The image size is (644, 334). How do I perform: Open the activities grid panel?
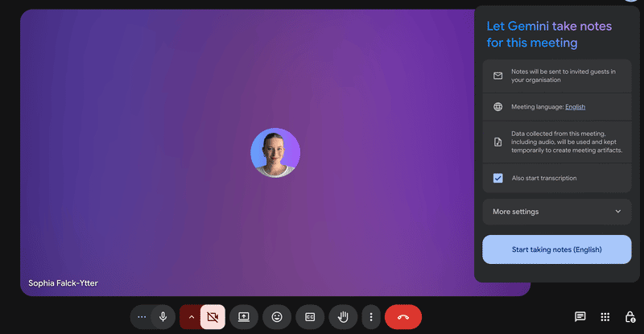tap(605, 317)
